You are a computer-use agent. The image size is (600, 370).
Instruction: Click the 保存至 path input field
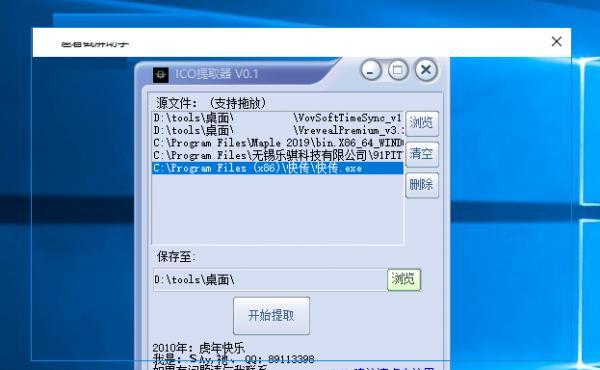[x=270, y=280]
